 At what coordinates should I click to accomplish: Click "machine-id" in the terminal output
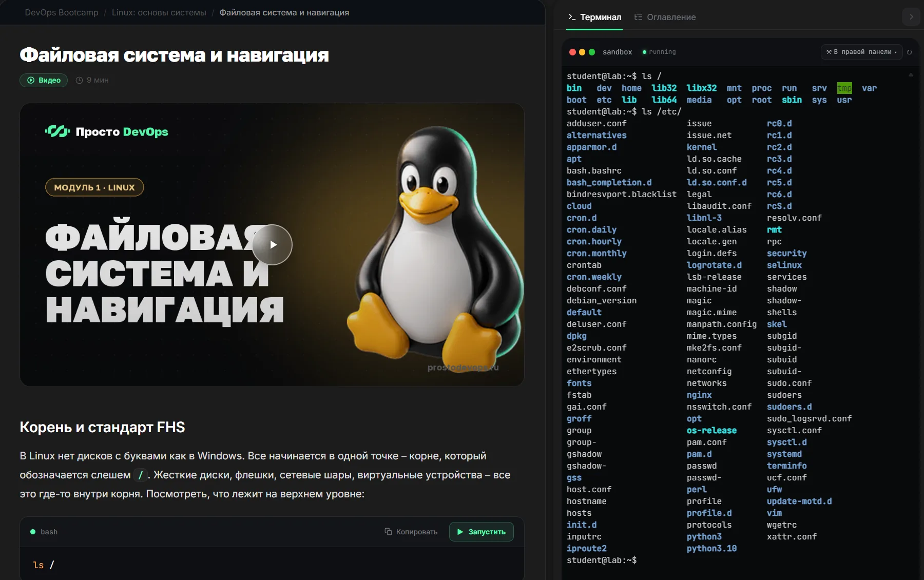tap(711, 289)
